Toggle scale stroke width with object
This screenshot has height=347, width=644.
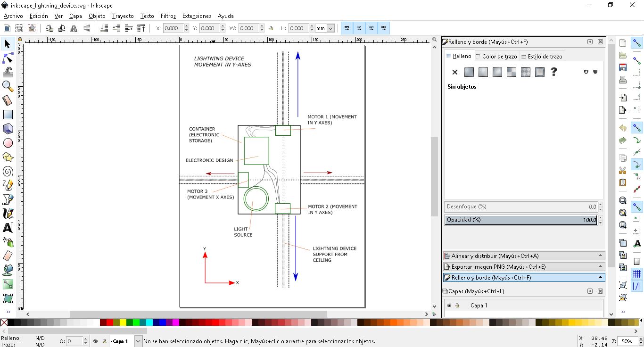[347, 28]
